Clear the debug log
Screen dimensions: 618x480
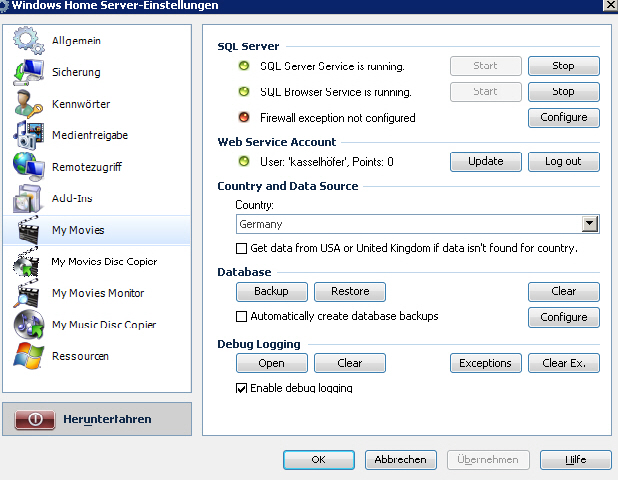[350, 363]
